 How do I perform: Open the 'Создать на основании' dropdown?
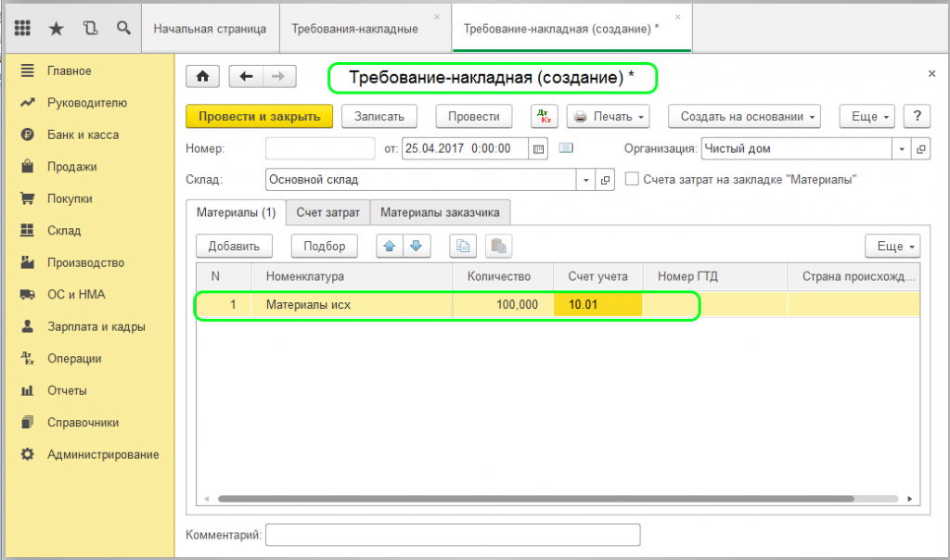[746, 116]
